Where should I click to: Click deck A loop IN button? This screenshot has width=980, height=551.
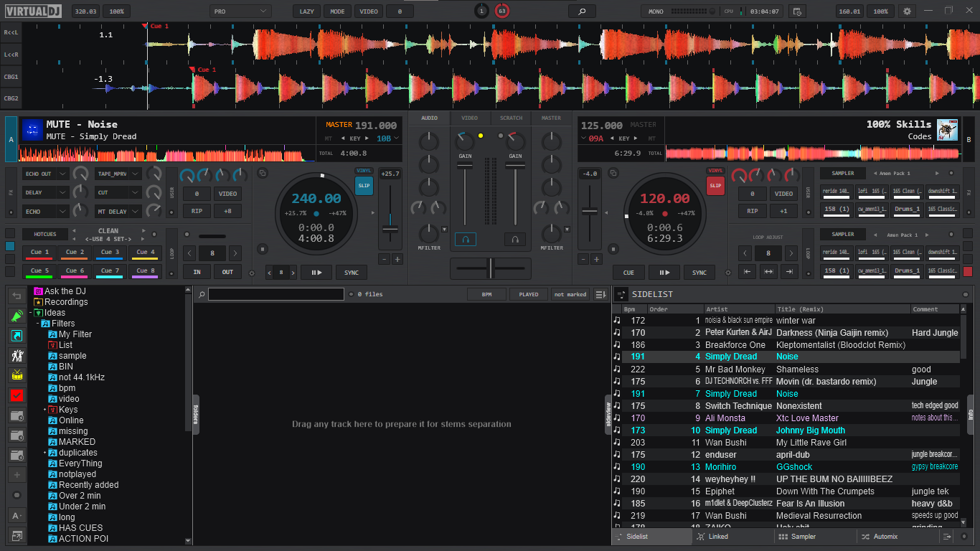pos(197,272)
